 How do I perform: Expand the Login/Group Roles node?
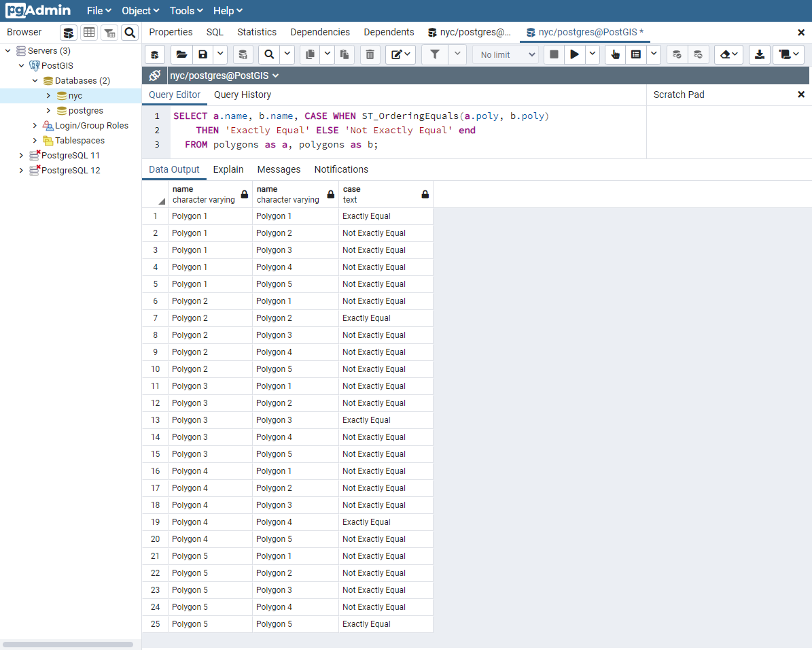click(x=35, y=126)
